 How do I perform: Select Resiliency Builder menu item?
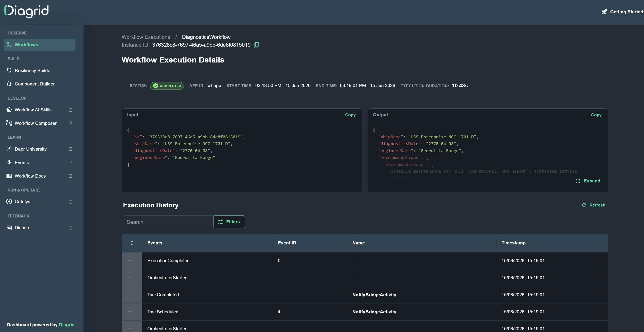click(x=33, y=70)
